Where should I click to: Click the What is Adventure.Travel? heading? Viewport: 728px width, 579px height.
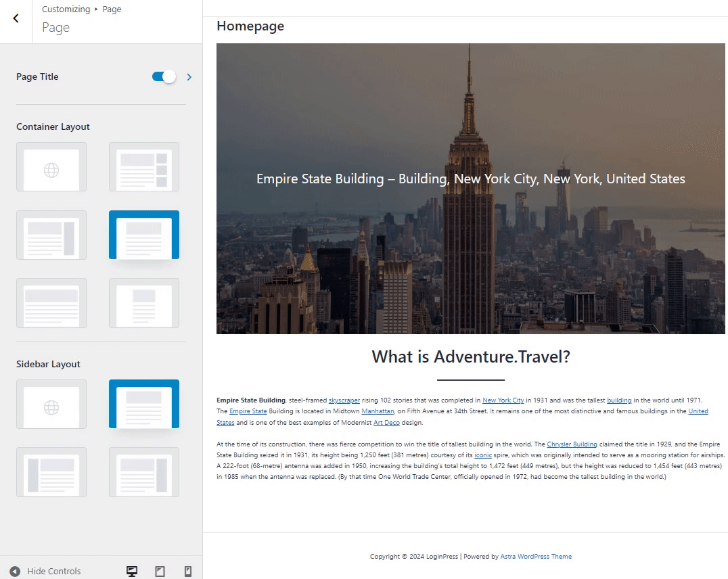point(471,356)
